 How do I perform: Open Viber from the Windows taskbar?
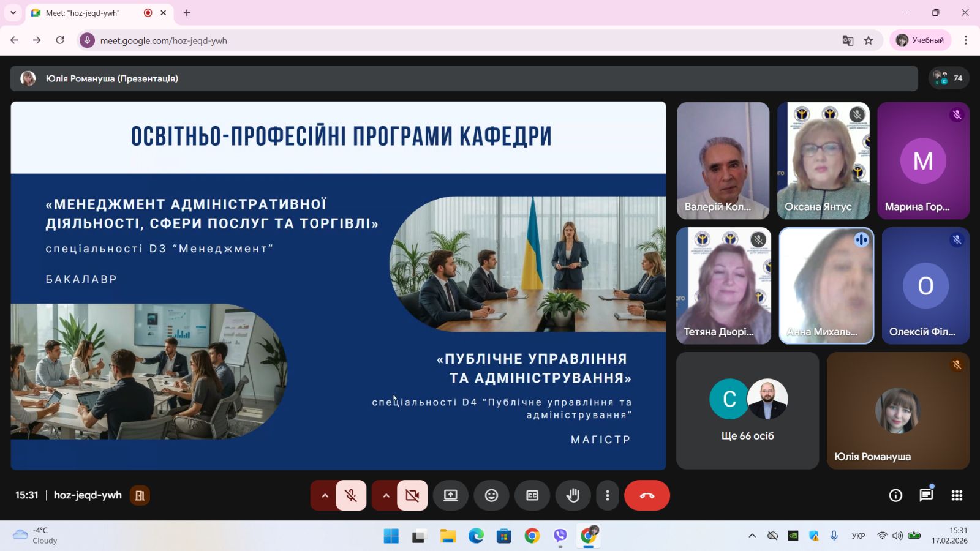[560, 536]
